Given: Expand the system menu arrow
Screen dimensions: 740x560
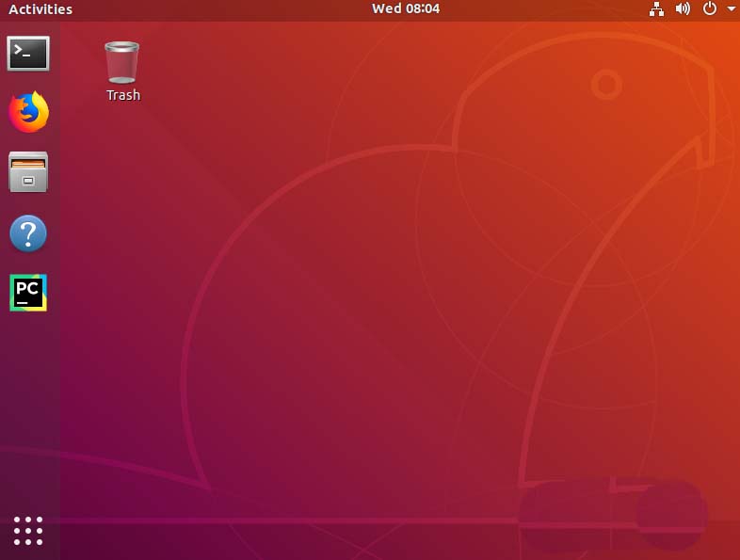Looking at the screenshot, I should [x=731, y=9].
